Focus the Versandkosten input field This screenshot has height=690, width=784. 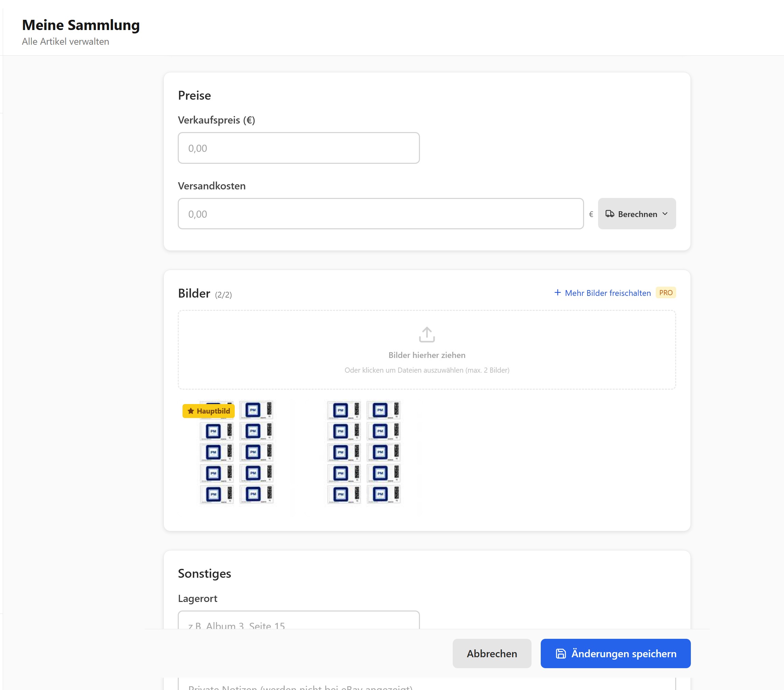point(380,214)
